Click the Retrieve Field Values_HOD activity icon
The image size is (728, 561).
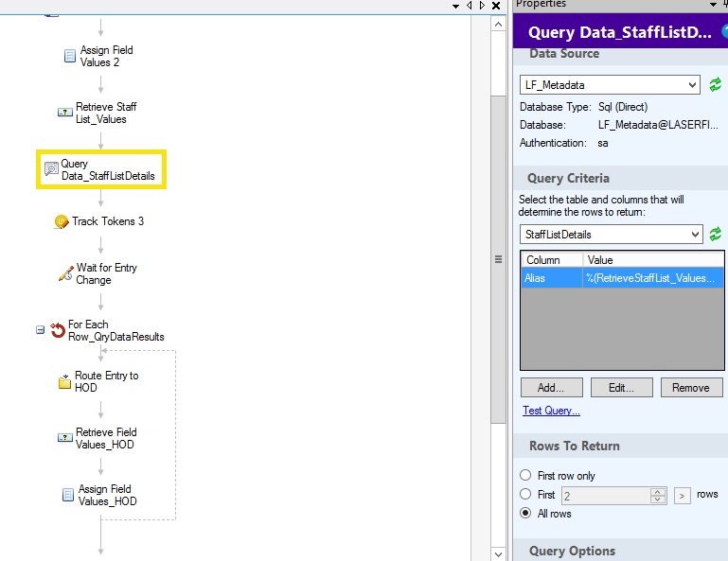[64, 438]
